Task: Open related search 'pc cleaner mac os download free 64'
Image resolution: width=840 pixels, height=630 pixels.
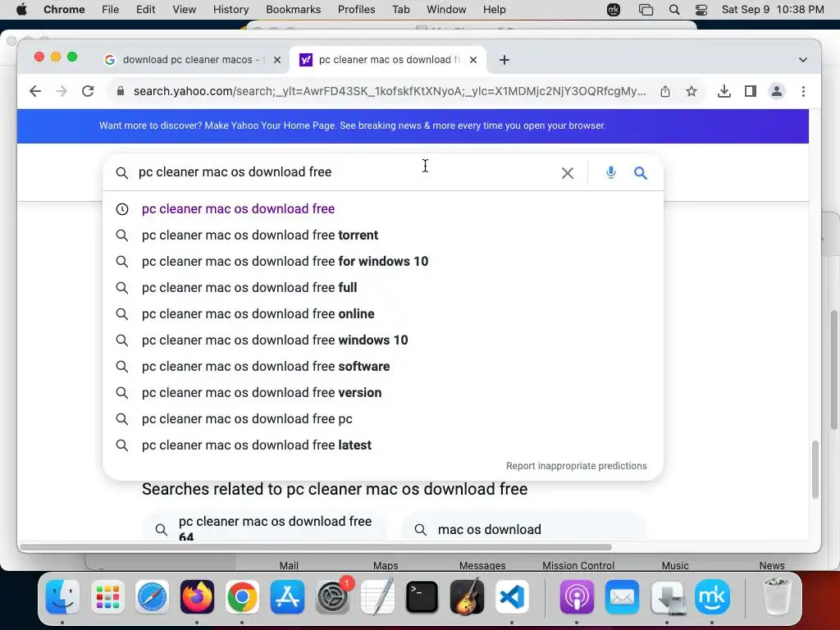Action: (x=263, y=527)
